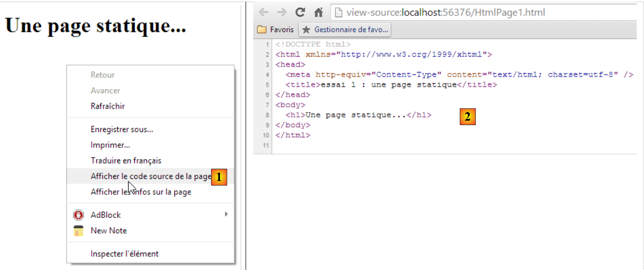This screenshot has width=644, height=270.
Task: Click the browser forward arrow icon
Action: 282,13
